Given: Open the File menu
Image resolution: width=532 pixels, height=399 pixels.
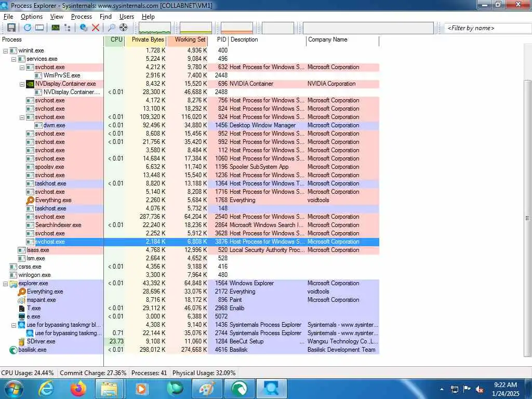Looking at the screenshot, I should 8,16.
